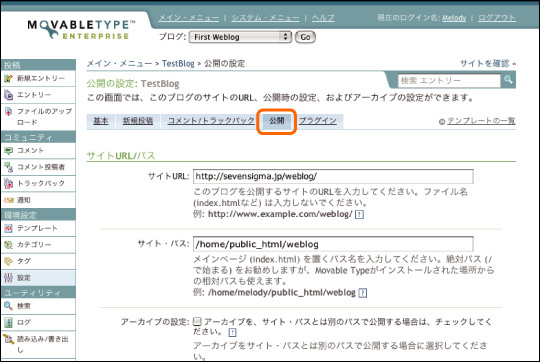Image resolution: width=540 pixels, height=362 pixels.
Task: Click the トラックバック icon in sidebar
Action: [x=8, y=183]
